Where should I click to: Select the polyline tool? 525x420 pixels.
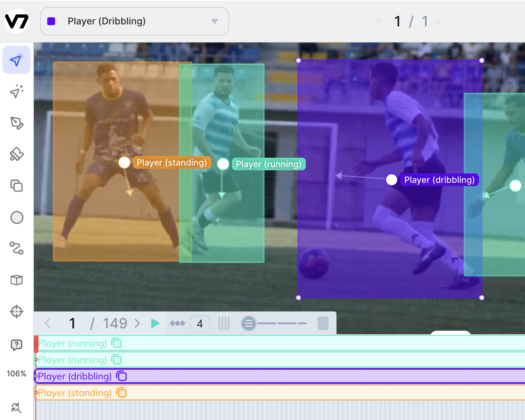pyautogui.click(x=16, y=249)
